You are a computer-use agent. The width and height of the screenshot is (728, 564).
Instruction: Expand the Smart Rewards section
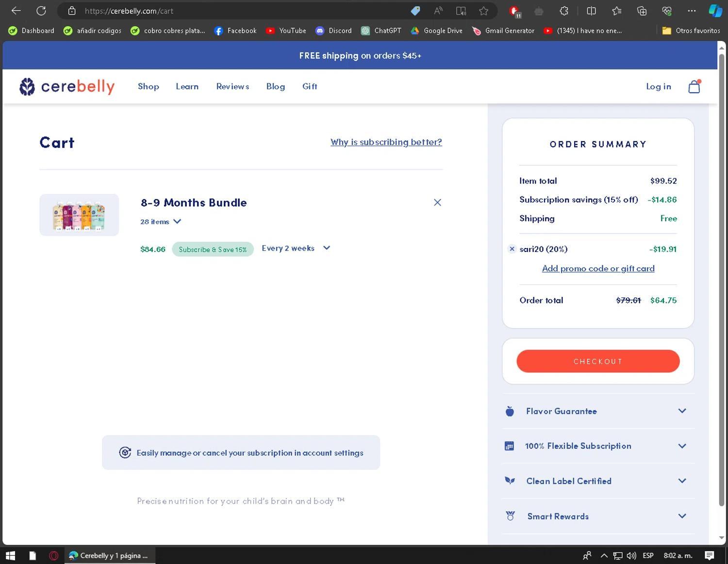(x=682, y=515)
